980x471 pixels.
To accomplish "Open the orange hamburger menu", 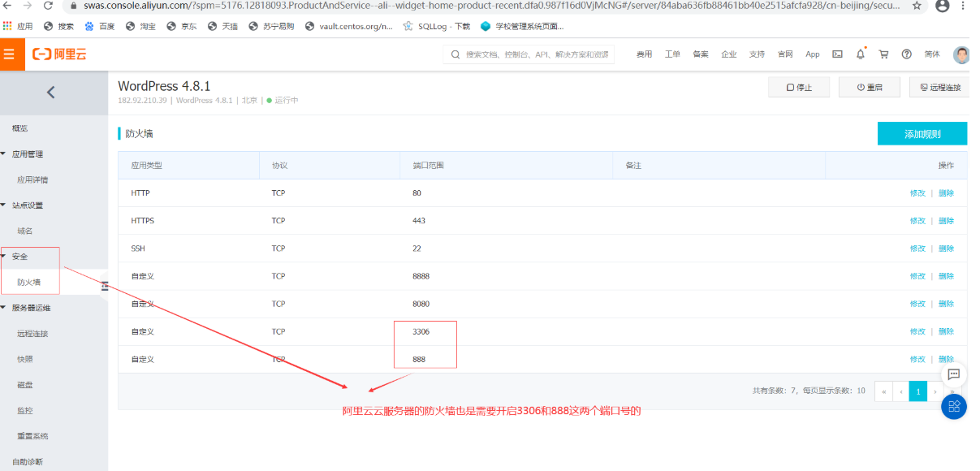I will point(9,54).
